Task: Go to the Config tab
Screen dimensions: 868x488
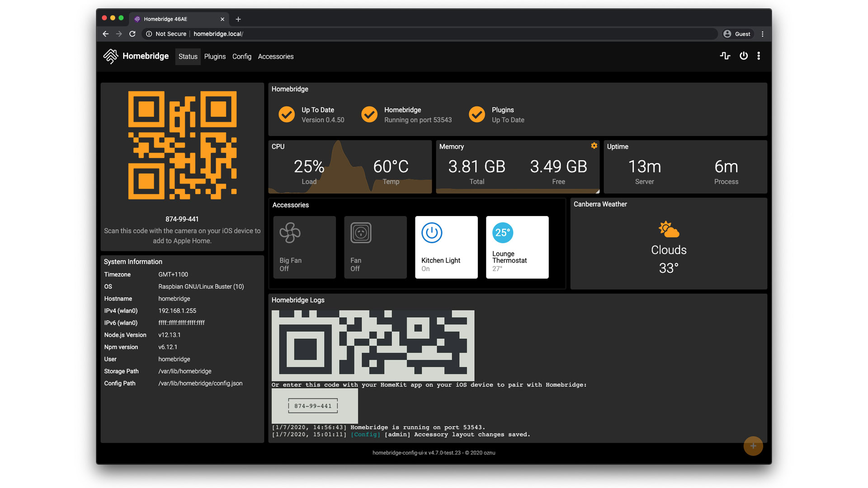Action: click(x=242, y=56)
